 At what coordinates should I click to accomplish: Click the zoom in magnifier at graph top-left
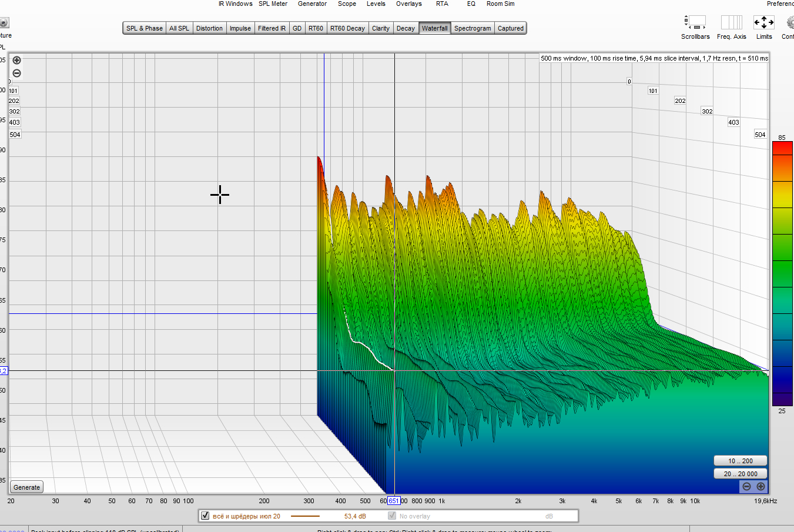coord(17,60)
